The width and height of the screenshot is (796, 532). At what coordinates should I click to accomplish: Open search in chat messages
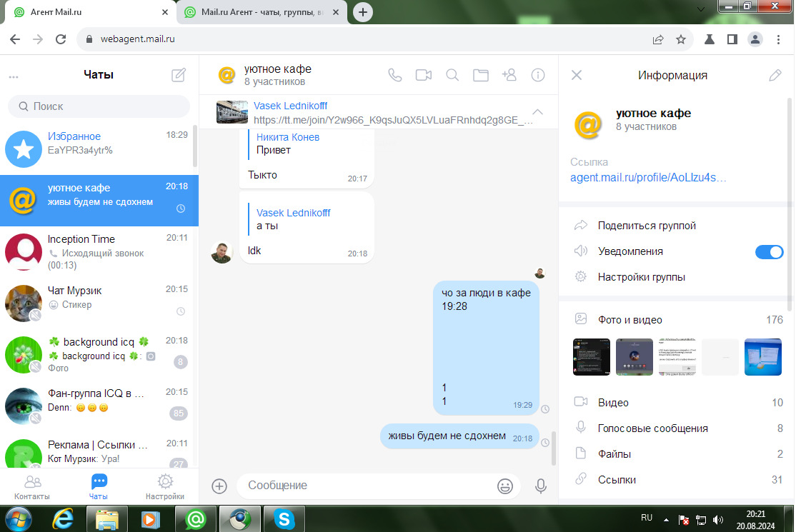pos(452,75)
